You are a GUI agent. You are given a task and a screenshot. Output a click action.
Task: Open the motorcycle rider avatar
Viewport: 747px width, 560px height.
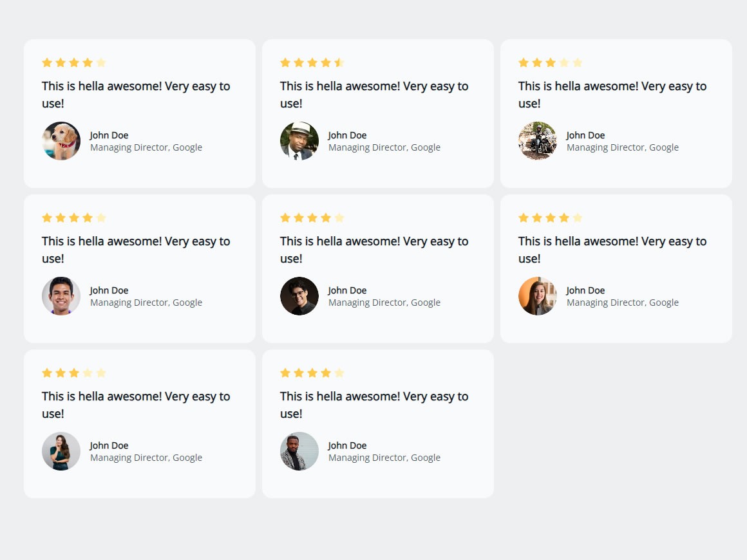click(538, 141)
